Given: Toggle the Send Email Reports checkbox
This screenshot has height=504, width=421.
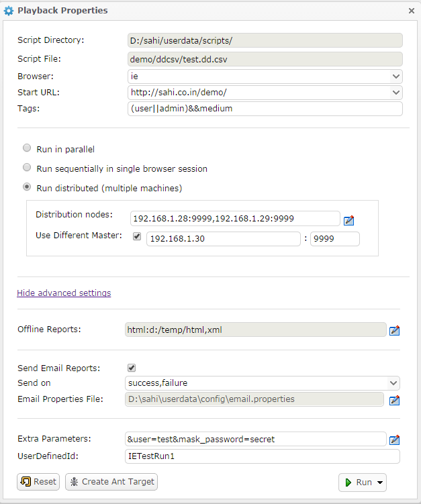Looking at the screenshot, I should point(132,368).
